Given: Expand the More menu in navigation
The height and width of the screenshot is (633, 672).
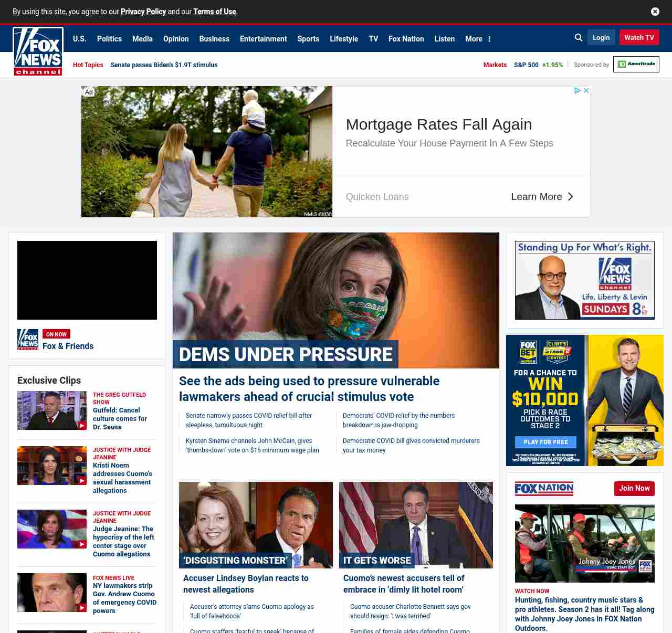Looking at the screenshot, I should tap(478, 39).
